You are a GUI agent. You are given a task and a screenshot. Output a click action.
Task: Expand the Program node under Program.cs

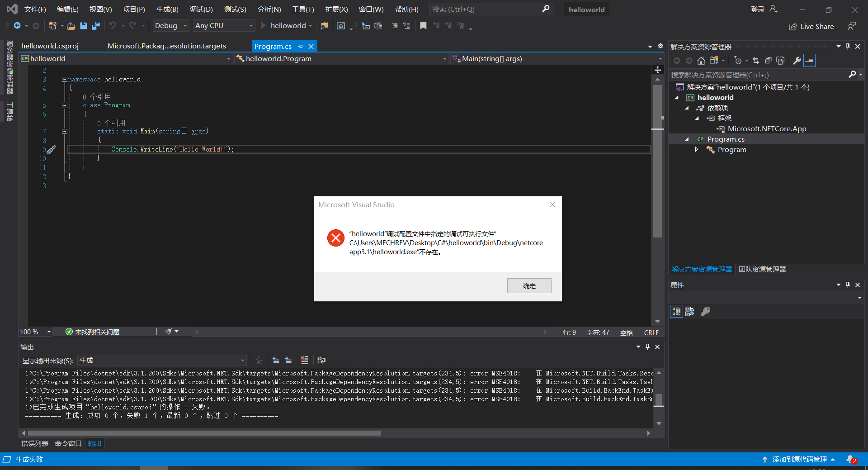point(697,150)
